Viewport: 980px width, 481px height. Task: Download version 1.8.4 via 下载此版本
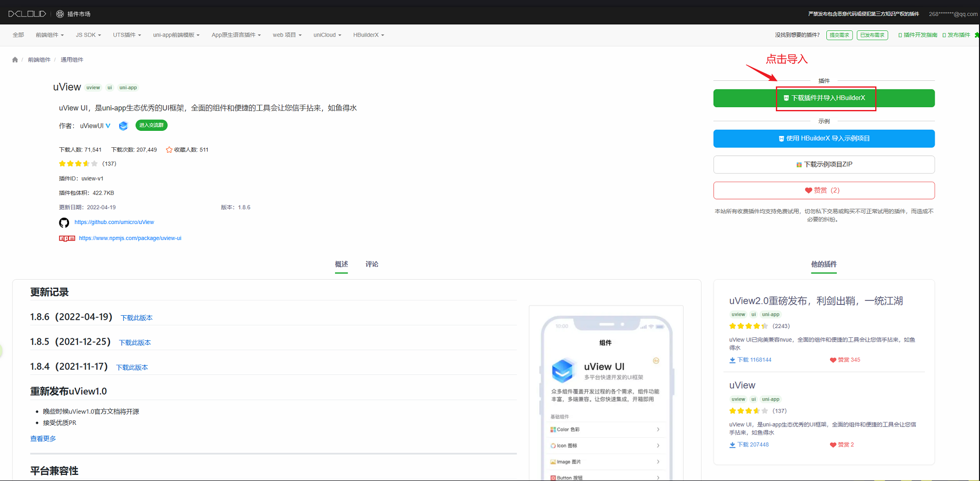(132, 367)
